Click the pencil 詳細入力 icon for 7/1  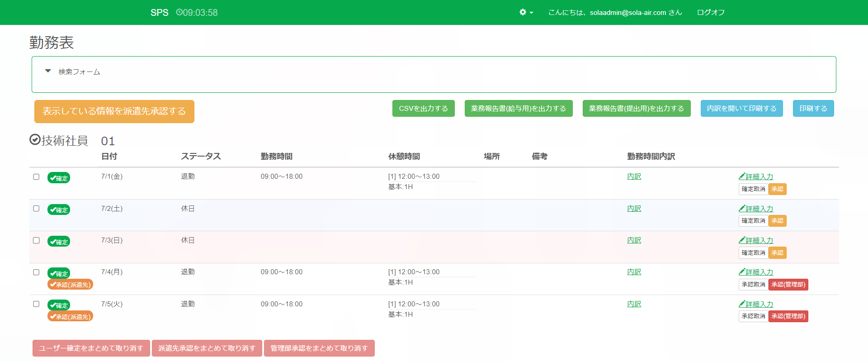coord(742,176)
